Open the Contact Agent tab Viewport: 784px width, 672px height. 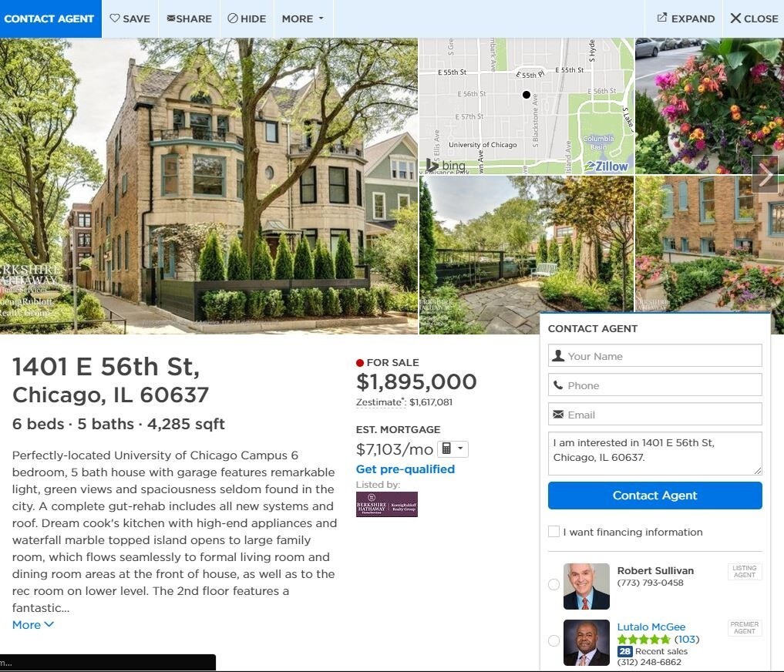point(49,18)
